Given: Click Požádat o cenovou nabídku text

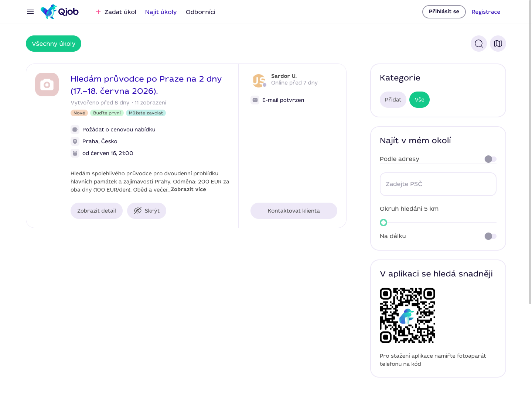Looking at the screenshot, I should pyautogui.click(x=119, y=130).
